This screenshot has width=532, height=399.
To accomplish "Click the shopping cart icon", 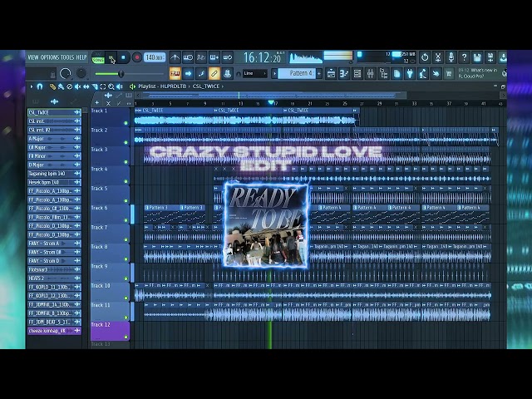I will coord(449,73).
